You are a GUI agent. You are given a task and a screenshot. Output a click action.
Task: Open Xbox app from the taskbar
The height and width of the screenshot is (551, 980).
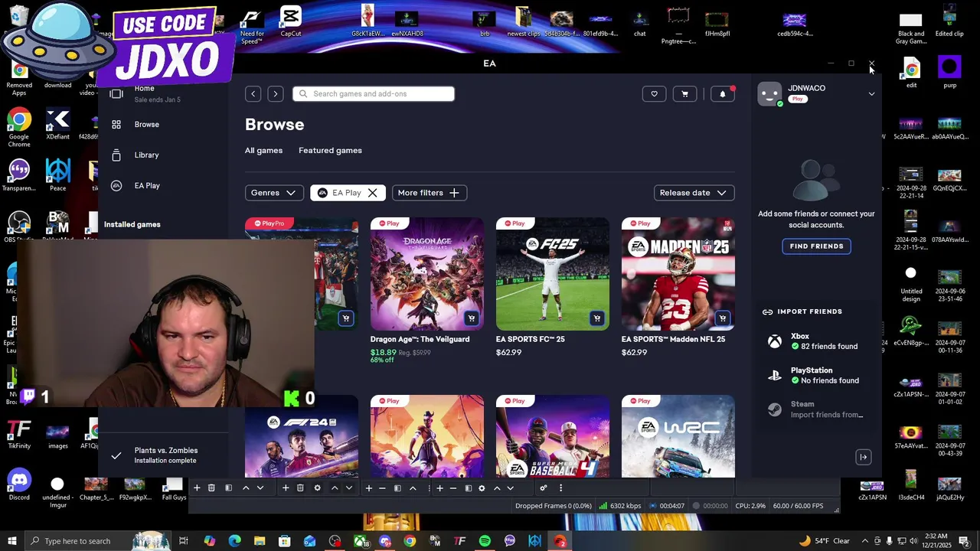pos(360,541)
